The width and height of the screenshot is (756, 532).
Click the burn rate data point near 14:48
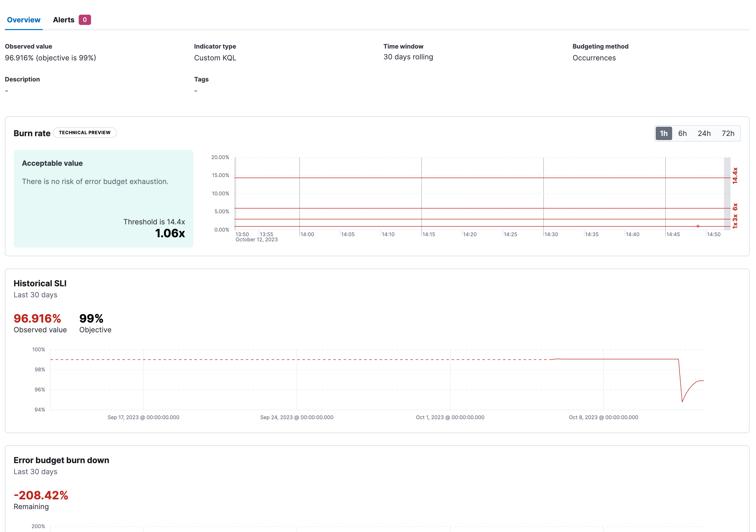coord(698,226)
